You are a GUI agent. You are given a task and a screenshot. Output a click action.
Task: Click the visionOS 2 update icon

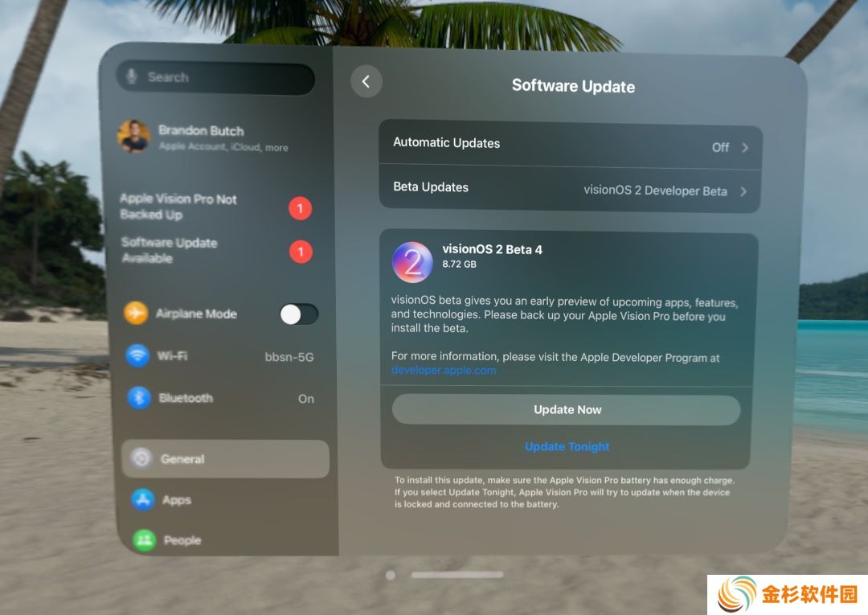(x=412, y=262)
